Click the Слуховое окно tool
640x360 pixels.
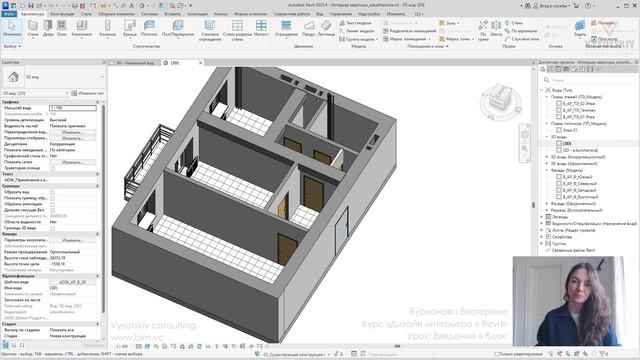tap(522, 39)
